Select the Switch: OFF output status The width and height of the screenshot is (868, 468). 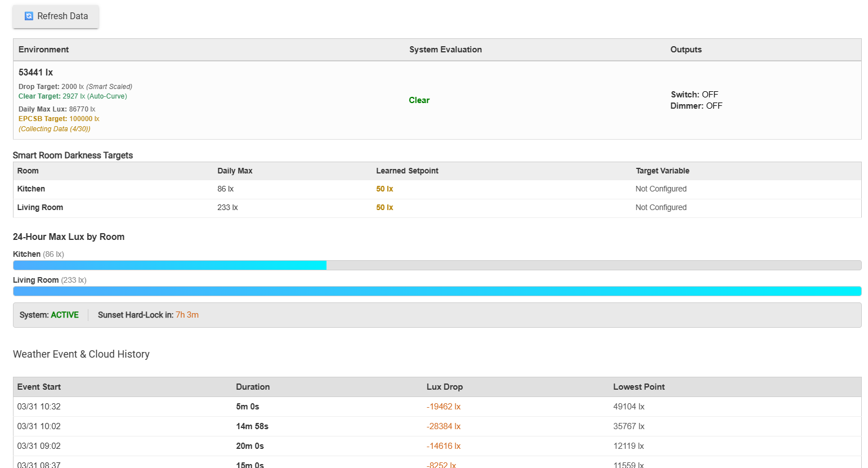click(694, 95)
